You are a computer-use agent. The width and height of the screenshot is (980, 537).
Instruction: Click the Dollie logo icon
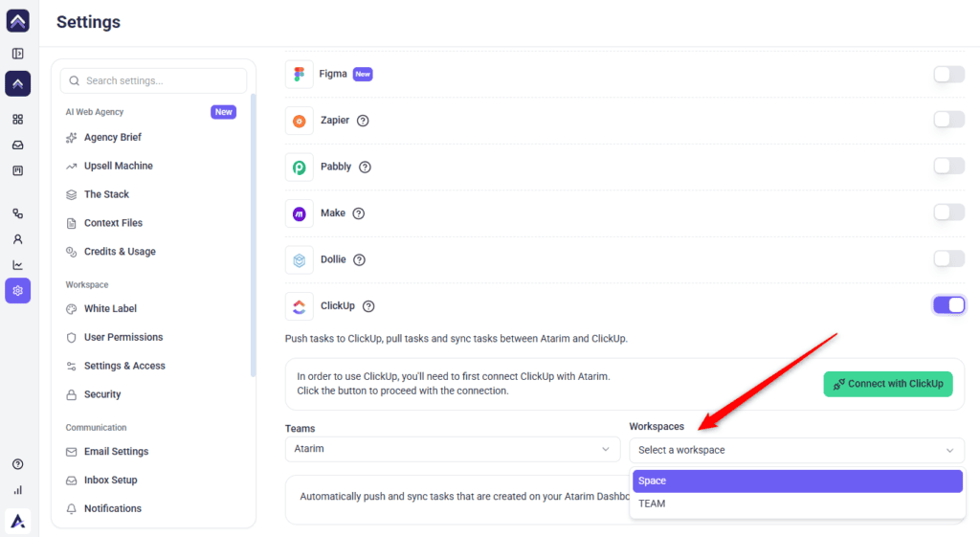coord(300,260)
